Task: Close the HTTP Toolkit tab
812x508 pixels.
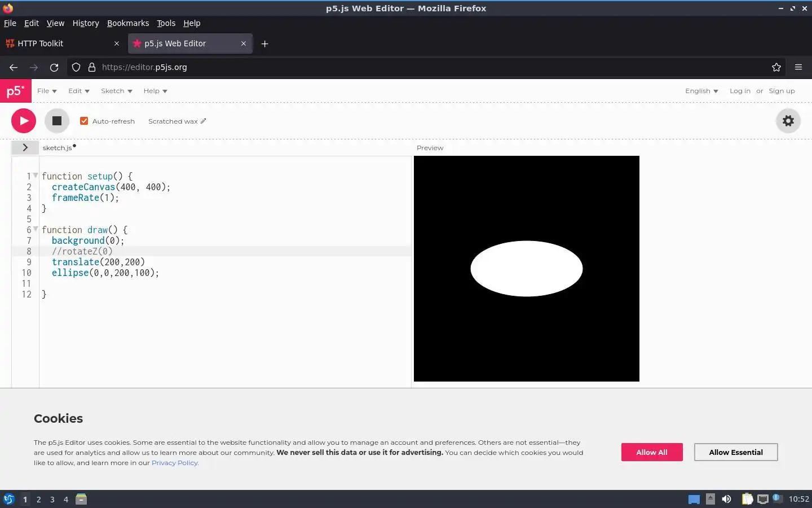Action: [x=117, y=43]
